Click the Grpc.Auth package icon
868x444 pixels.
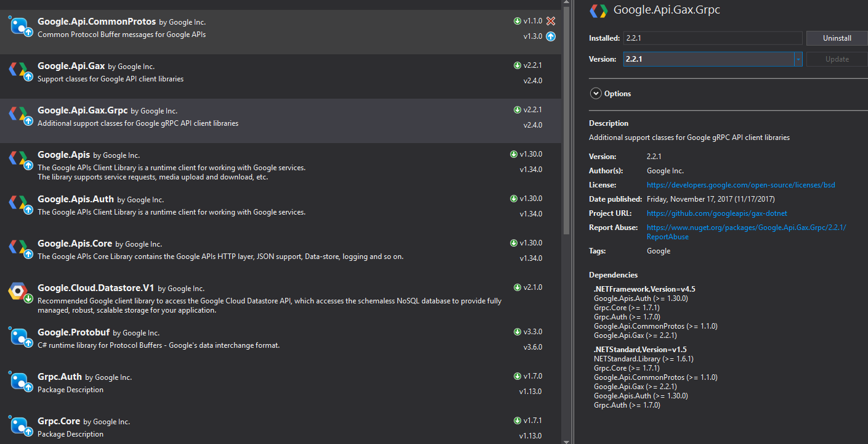click(x=20, y=382)
